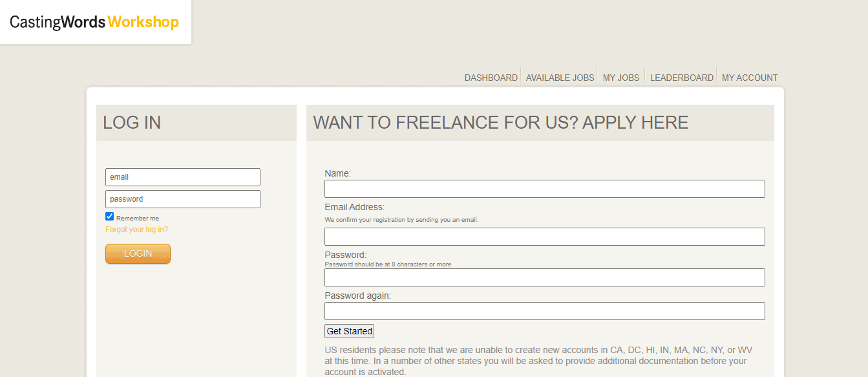Open MY ACCOUNT from navigation
The image size is (868, 377).
pyautogui.click(x=750, y=78)
